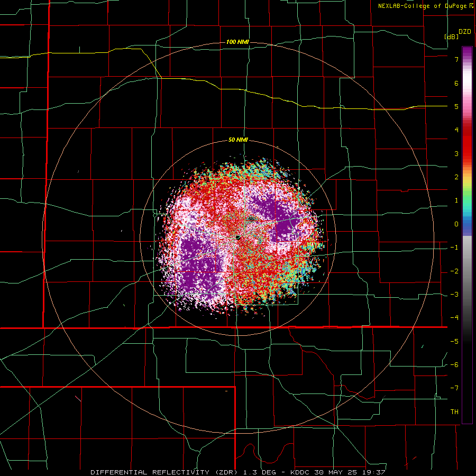The height and width of the screenshot is (476, 476).
Task: Click the "1" value on color scale
Action: click(x=456, y=200)
